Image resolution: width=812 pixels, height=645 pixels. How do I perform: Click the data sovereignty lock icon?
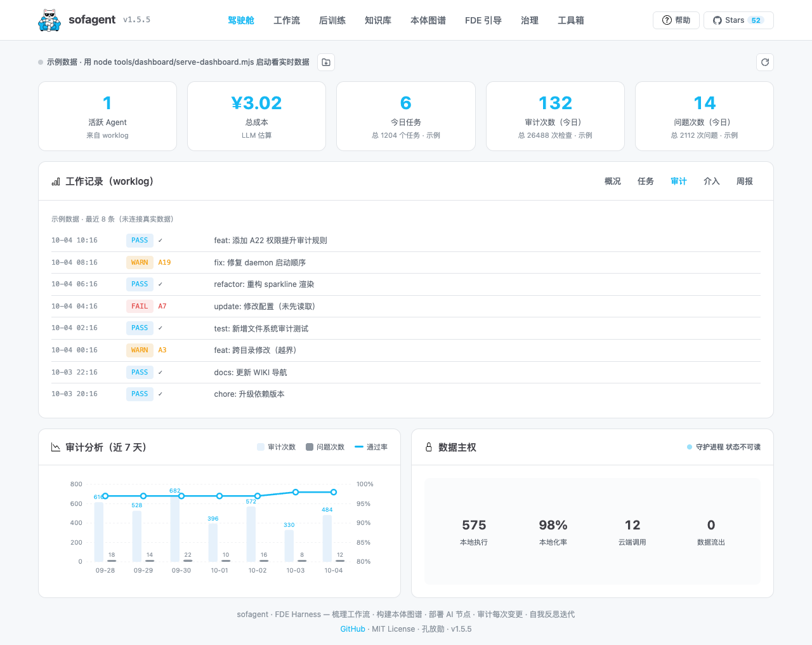click(x=429, y=448)
